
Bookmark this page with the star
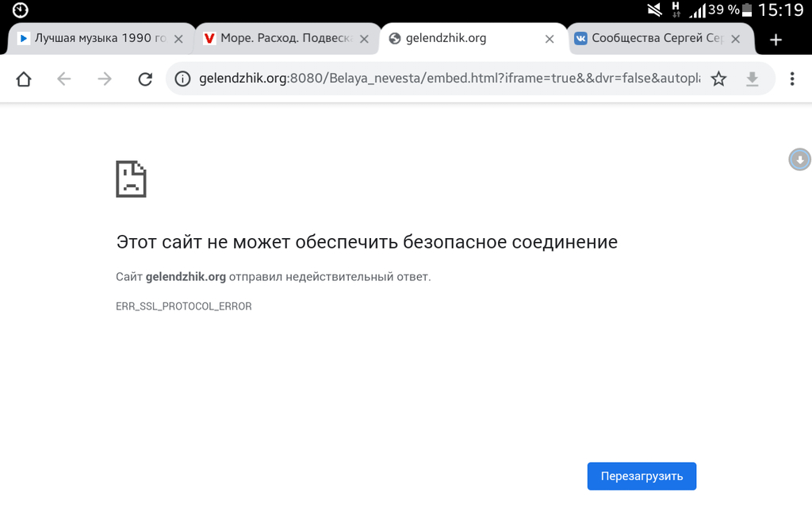point(718,79)
